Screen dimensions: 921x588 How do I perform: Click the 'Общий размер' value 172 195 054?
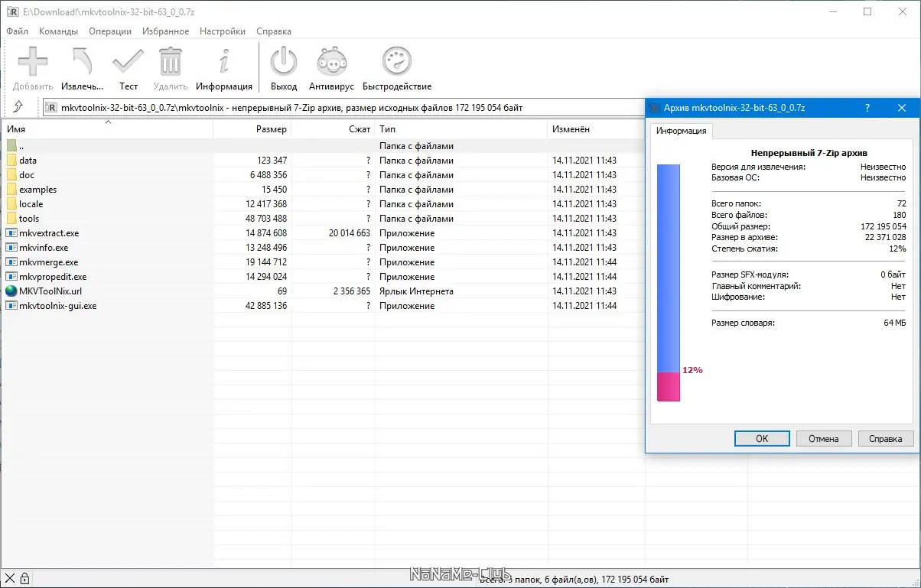pyautogui.click(x=884, y=227)
